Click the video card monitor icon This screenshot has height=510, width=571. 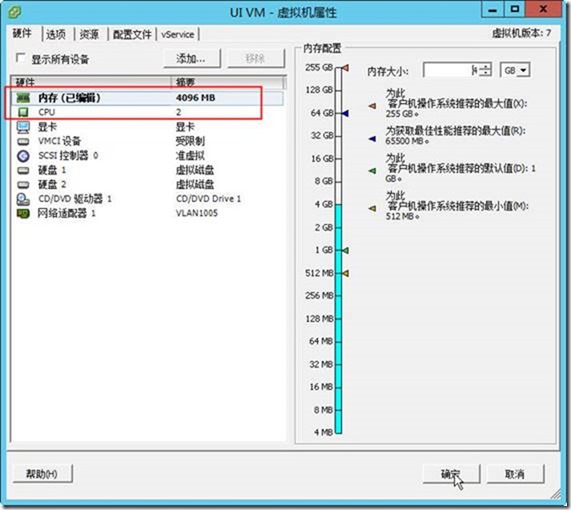pyautogui.click(x=23, y=127)
